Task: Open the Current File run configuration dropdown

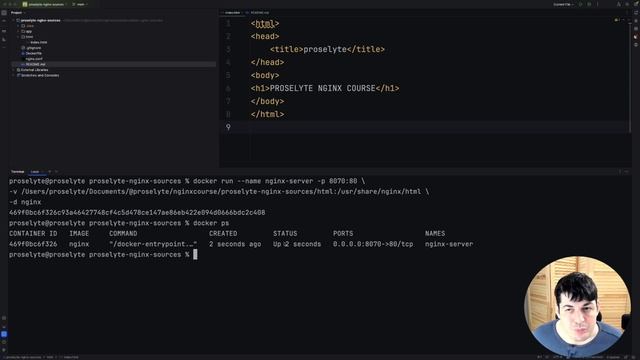Action: [564, 4]
